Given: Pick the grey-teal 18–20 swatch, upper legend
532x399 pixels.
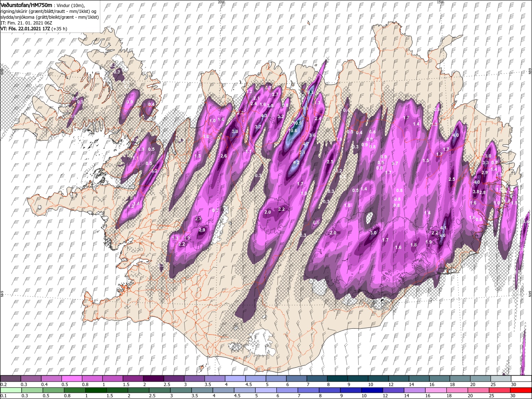Looking at the screenshot, I should (x=460, y=379).
